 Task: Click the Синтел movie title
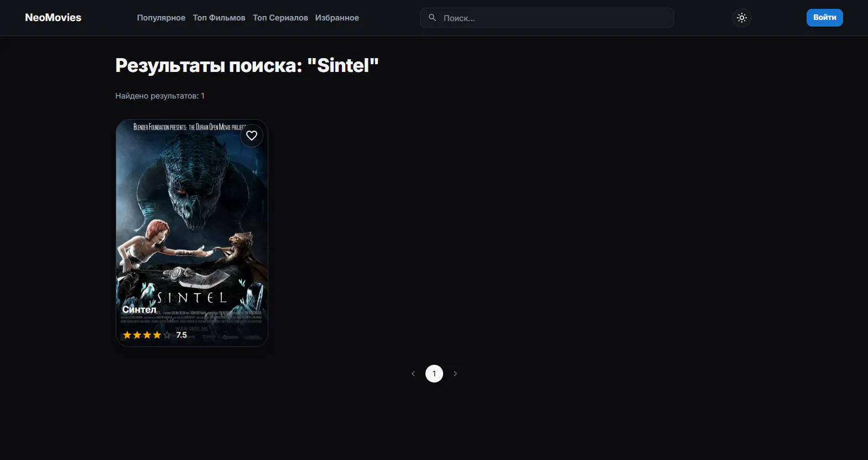[x=139, y=310]
